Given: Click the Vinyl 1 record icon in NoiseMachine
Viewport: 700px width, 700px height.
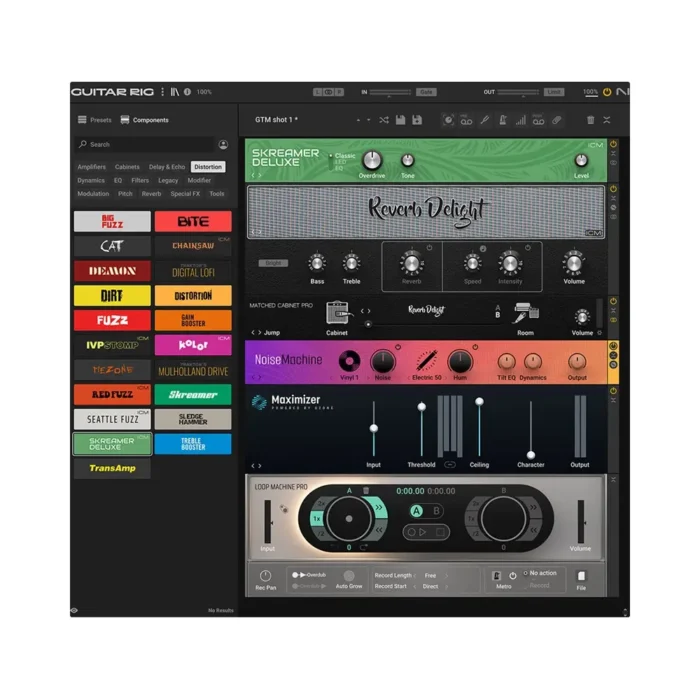Looking at the screenshot, I should (349, 361).
